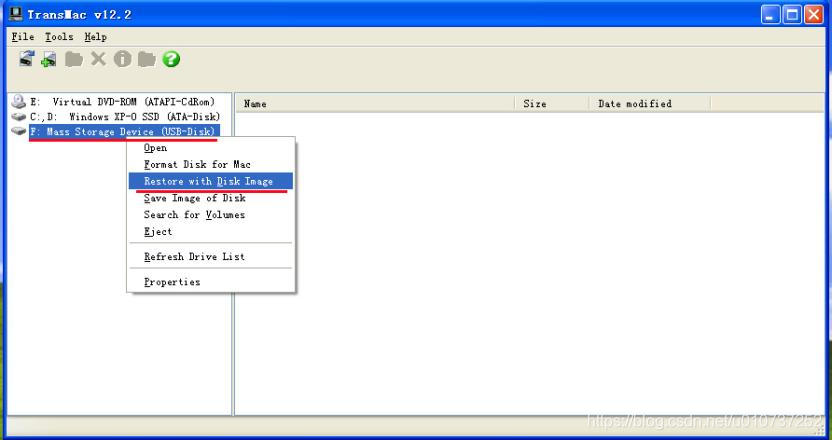Click the DVD drive icon beside E: Virtual DVD-ROM
Screen dimensions: 832x440
(19, 101)
